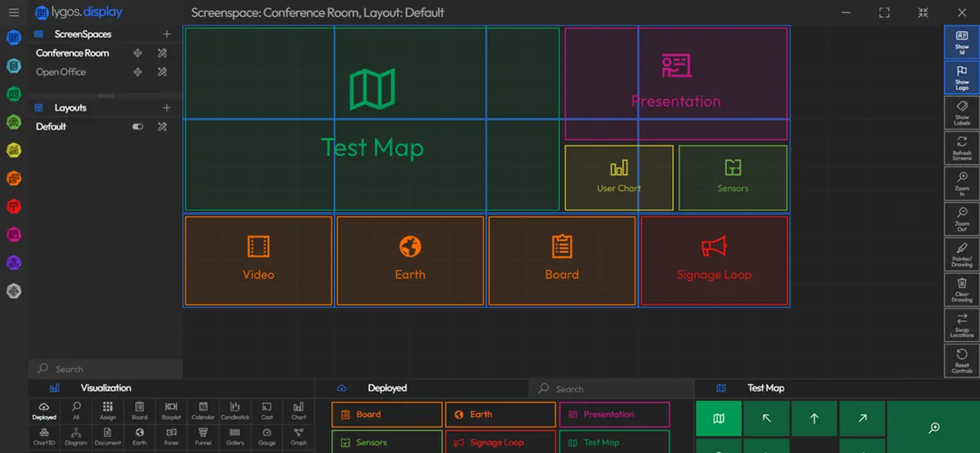
Task: Open the hamburger menu at top left
Action: coord(14,12)
